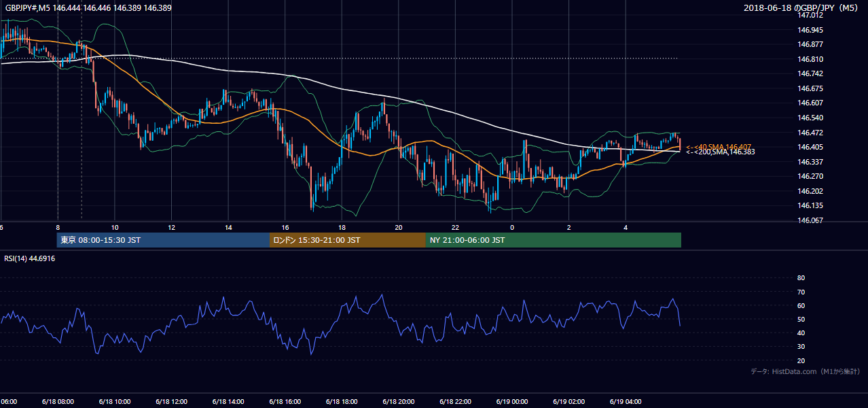Click hour tick 18 under price chart
This screenshot has height=408, width=868.
(342, 227)
